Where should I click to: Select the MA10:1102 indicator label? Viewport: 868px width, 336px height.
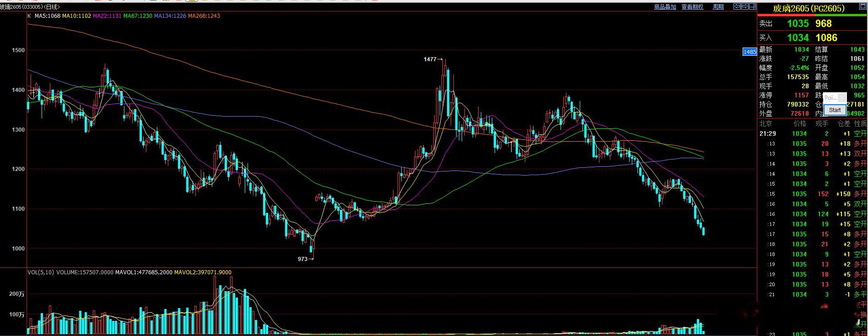point(76,16)
